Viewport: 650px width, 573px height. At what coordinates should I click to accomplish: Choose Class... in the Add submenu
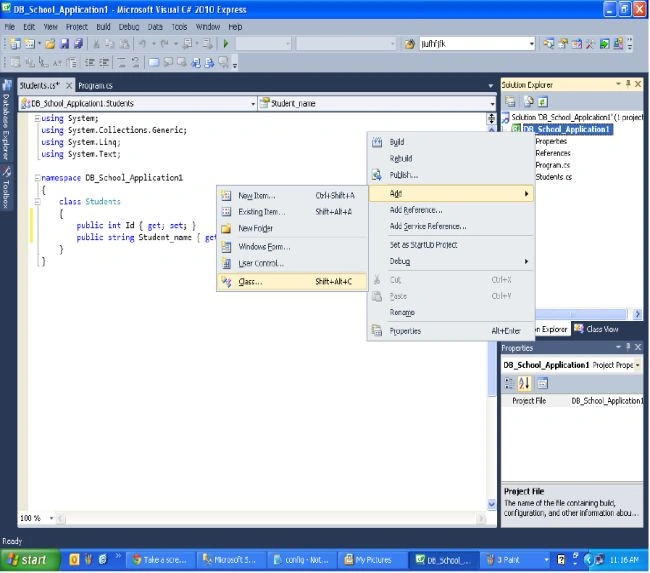tap(292, 282)
